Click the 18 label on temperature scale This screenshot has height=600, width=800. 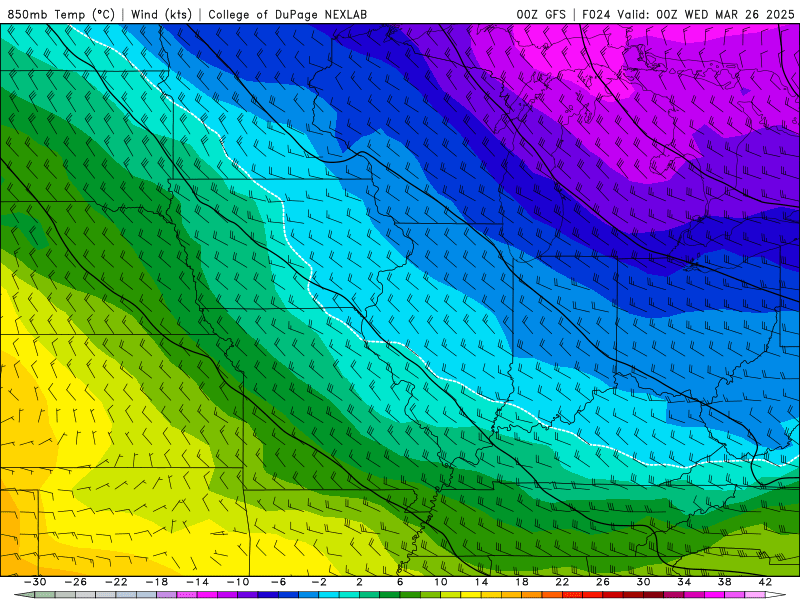click(x=522, y=582)
